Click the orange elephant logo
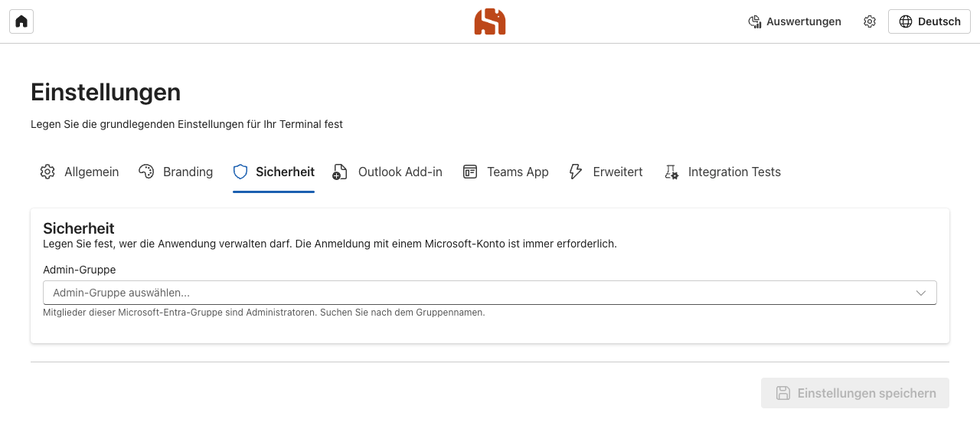The width and height of the screenshot is (980, 429). coord(490,21)
